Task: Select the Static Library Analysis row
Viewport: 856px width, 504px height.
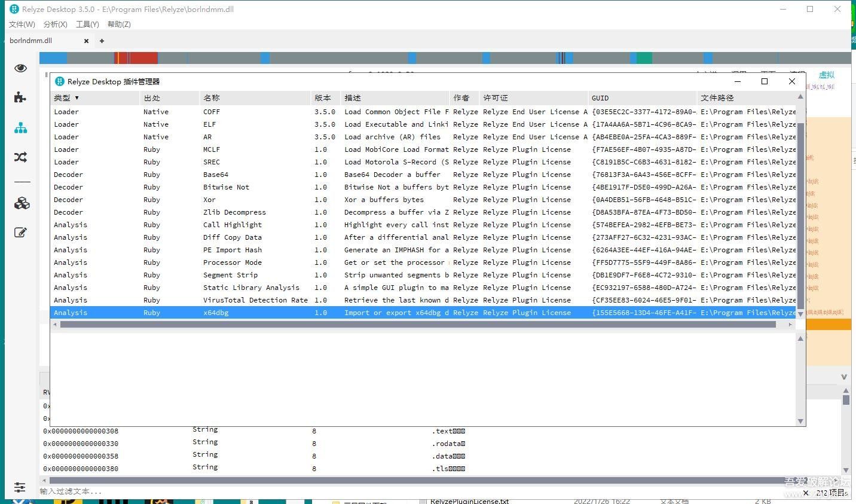Action: pos(423,288)
